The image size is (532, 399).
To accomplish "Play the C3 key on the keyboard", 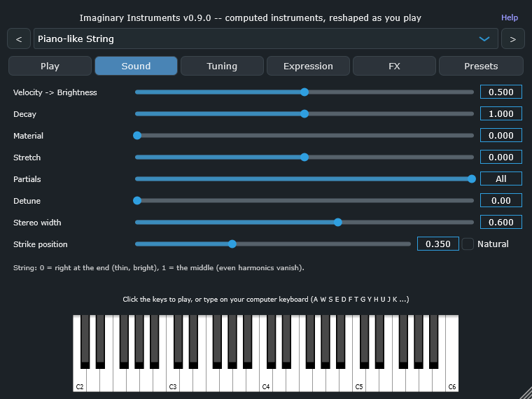I will point(173,380).
